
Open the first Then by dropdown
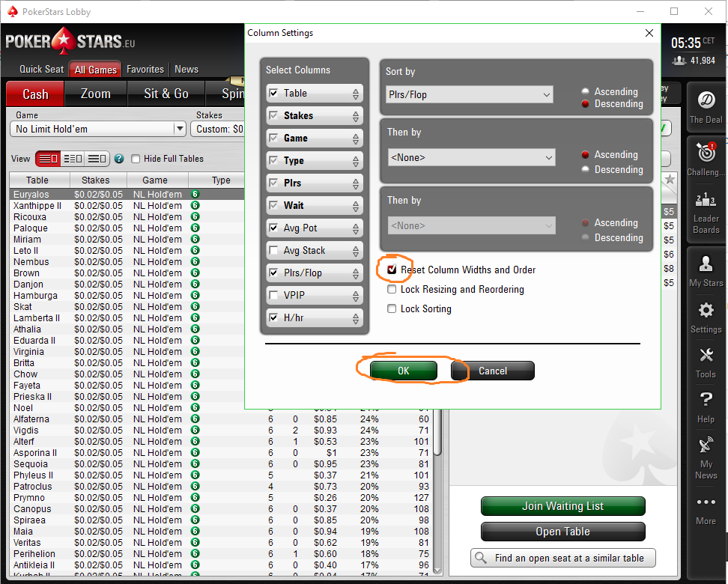pos(471,157)
